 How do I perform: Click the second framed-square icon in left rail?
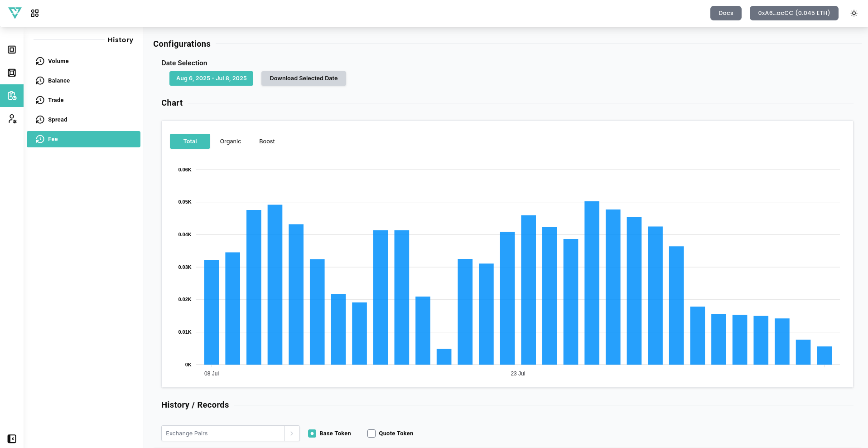coord(12,73)
